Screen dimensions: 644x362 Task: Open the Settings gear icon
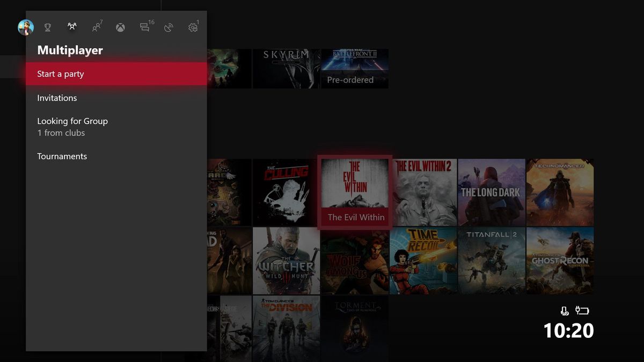(193, 27)
